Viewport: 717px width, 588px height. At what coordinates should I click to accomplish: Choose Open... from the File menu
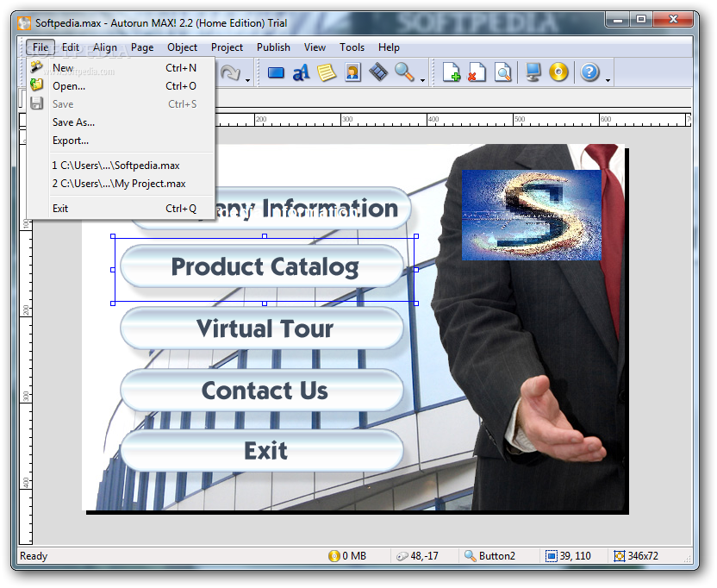pos(122,86)
